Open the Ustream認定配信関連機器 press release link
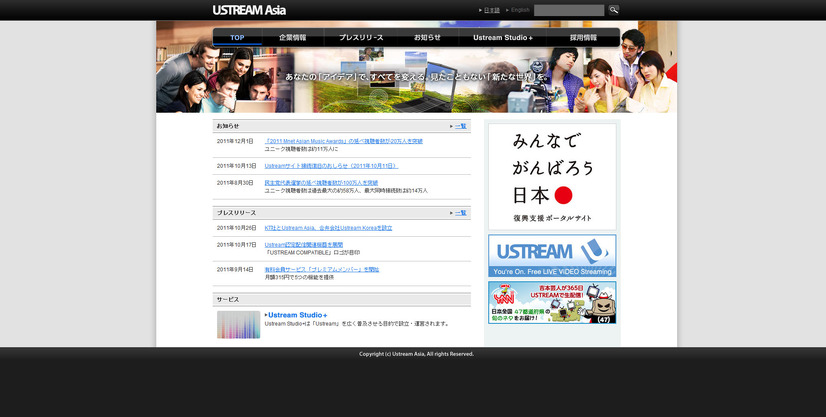This screenshot has width=826, height=417. click(303, 245)
